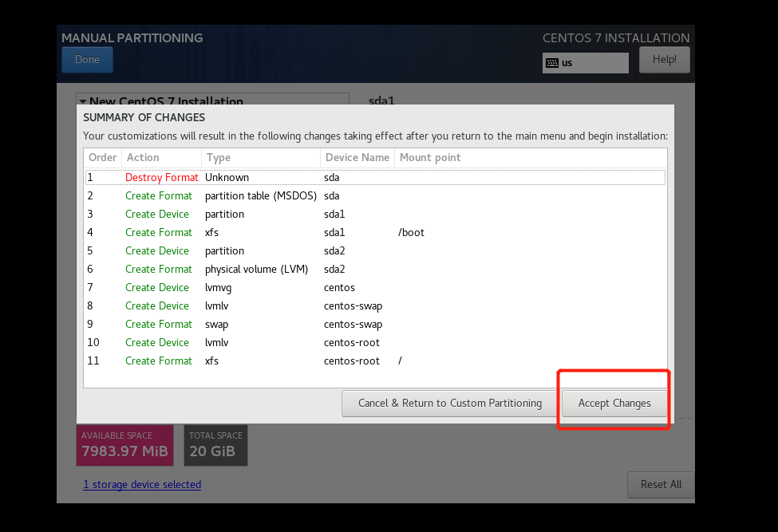Sort by the Action column header
This screenshot has height=532, width=778.
(x=160, y=158)
